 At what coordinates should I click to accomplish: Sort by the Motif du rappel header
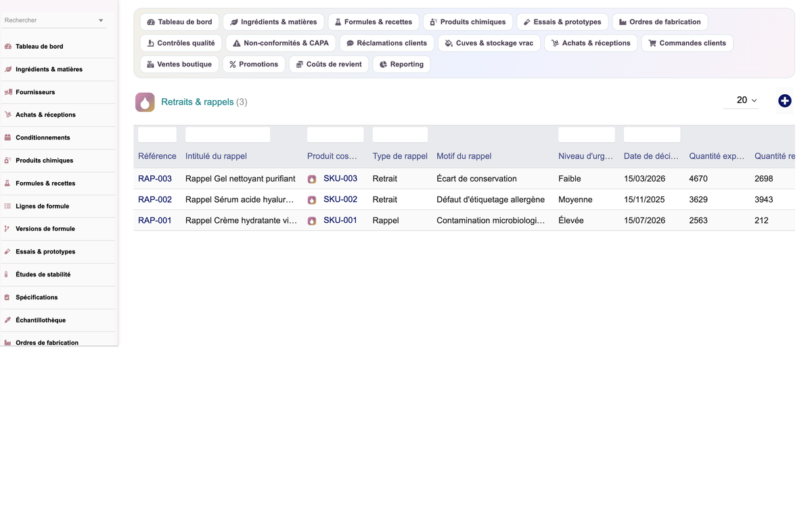(x=464, y=156)
